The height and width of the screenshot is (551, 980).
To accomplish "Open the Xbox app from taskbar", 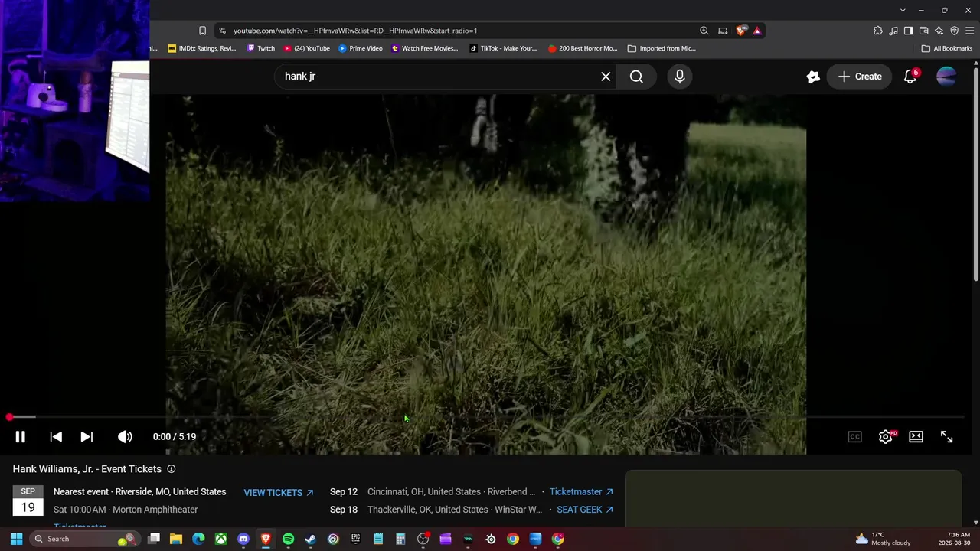I will click(x=220, y=539).
